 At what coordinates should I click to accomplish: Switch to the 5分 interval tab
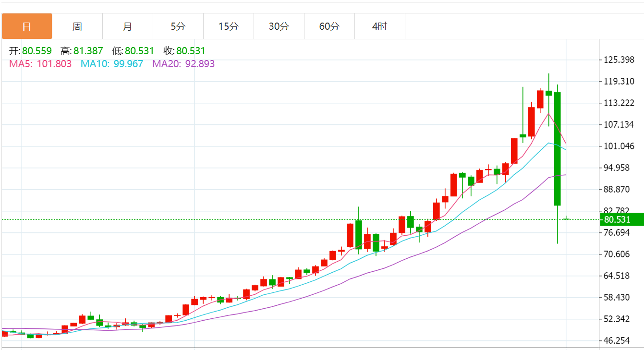pos(178,26)
